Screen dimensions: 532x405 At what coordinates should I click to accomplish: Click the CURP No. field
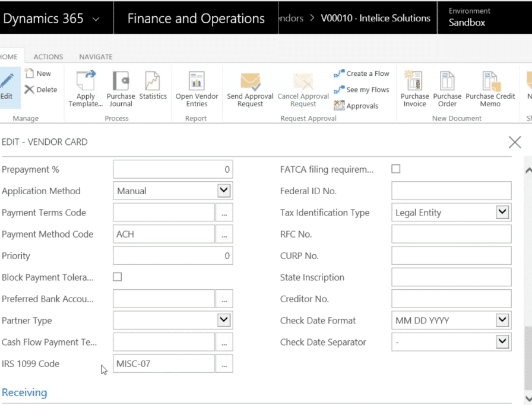pyautogui.click(x=451, y=256)
